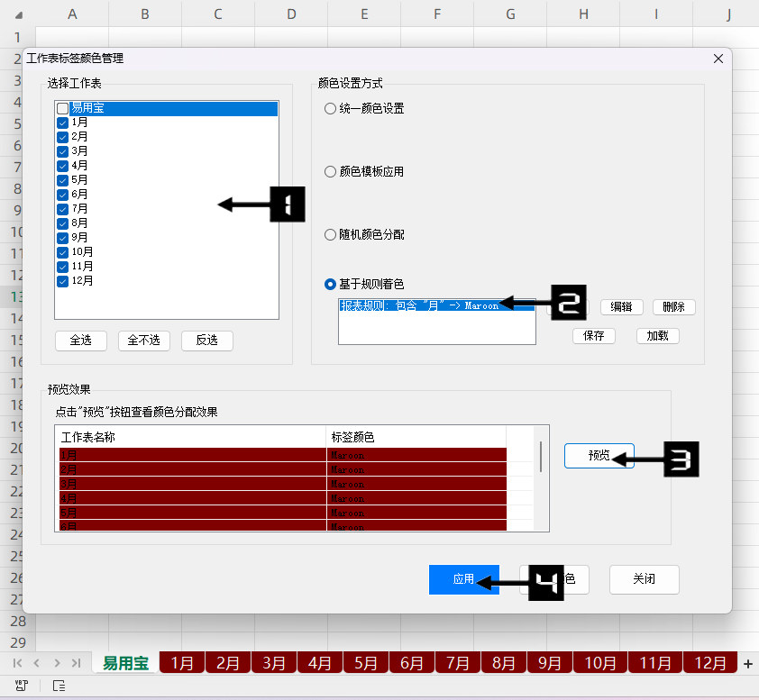
Task: Select the 随机颜色分配 radio option
Action: [330, 234]
